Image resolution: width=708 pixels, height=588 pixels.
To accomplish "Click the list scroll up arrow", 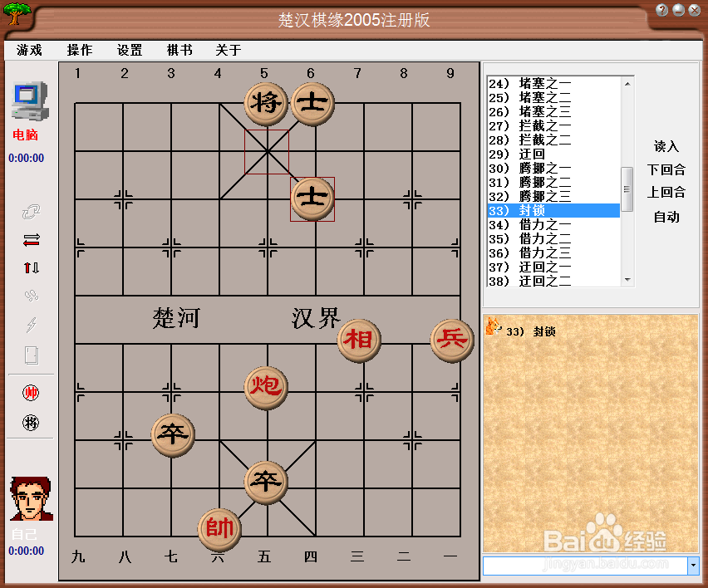I will [627, 84].
